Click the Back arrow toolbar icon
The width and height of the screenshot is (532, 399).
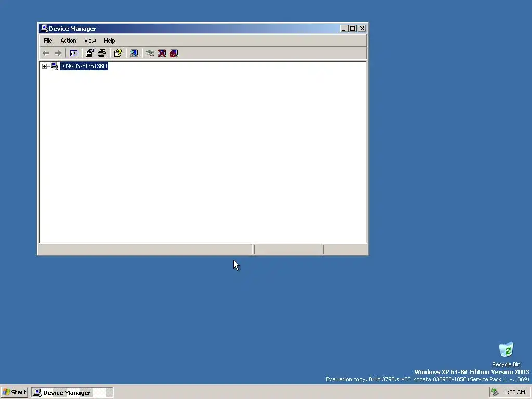(x=46, y=54)
